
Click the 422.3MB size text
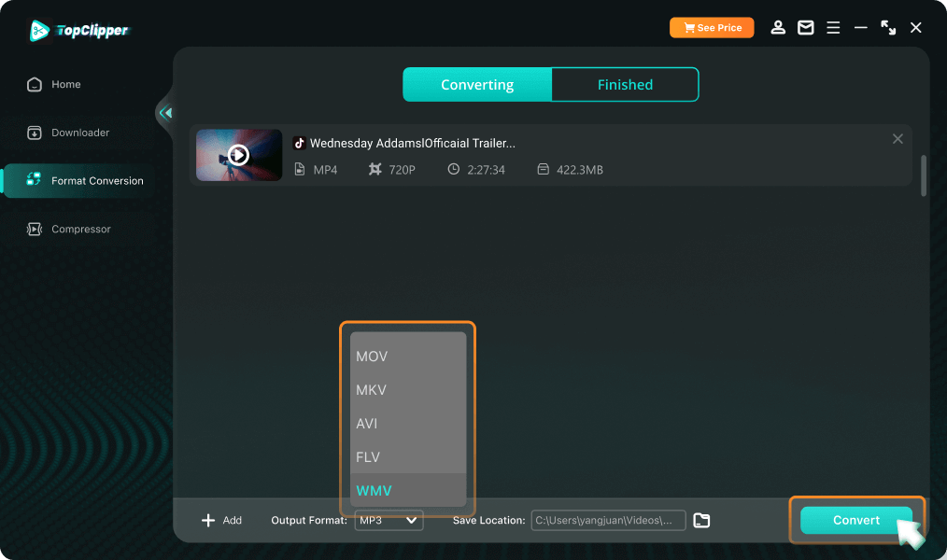(580, 170)
